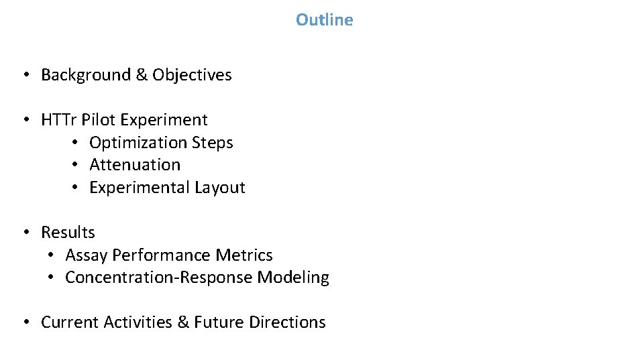Screen dimensions: 644x362
Task: Click the bullet beside Optimization Steps
Action: (x=74, y=142)
